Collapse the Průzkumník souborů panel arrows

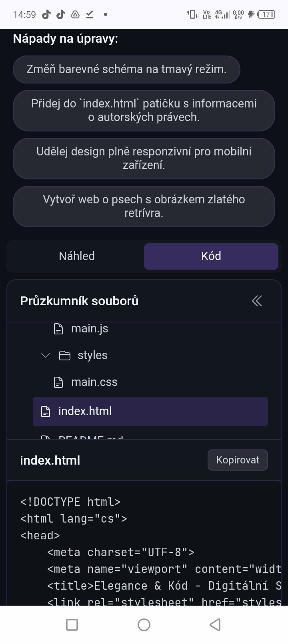[x=257, y=301]
